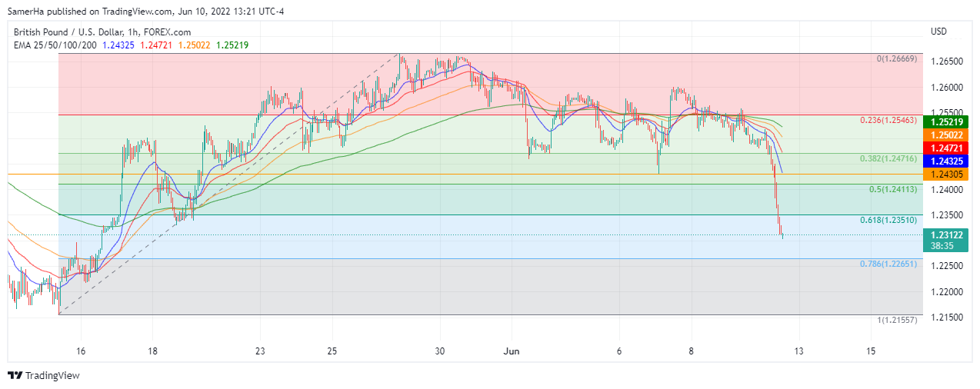980x389 pixels.
Task: Click the orange 1.24305 horizontal line tag
Action: [x=945, y=175]
